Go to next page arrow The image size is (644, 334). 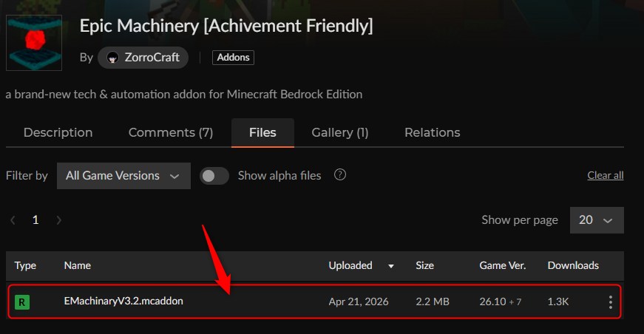pos(59,220)
